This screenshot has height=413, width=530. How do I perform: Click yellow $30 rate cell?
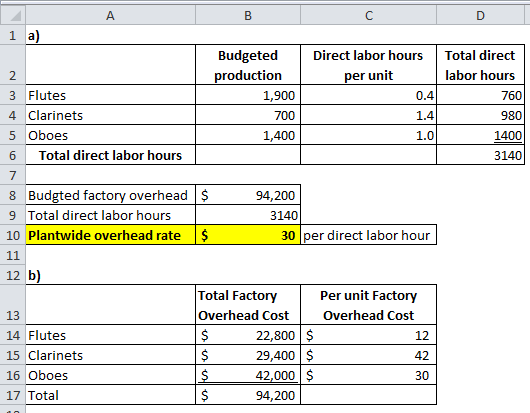(x=248, y=235)
